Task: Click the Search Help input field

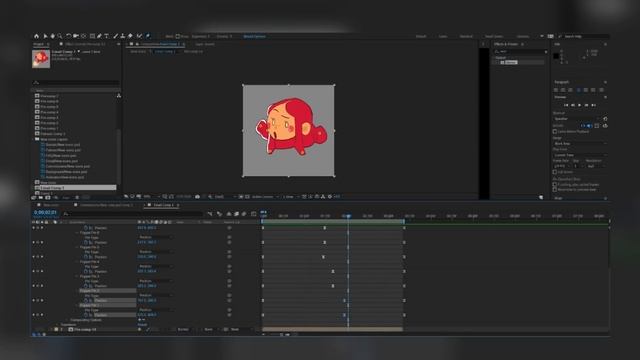Action: [584, 36]
